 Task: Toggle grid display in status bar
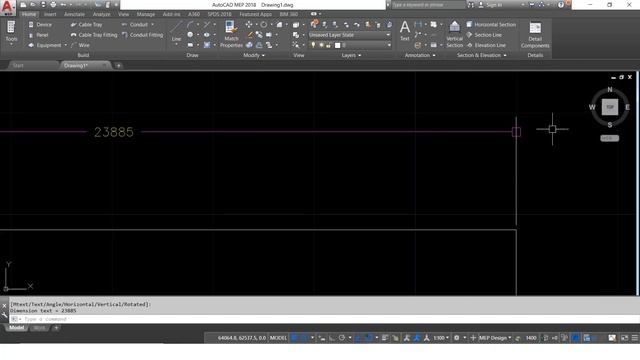coord(294,338)
